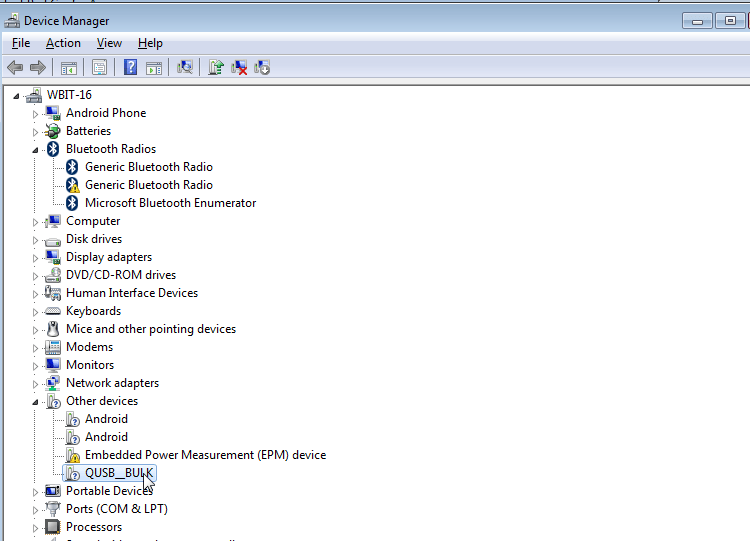750x541 pixels.
Task: Click the Forward arrow toolbar button
Action: pyautogui.click(x=38, y=67)
